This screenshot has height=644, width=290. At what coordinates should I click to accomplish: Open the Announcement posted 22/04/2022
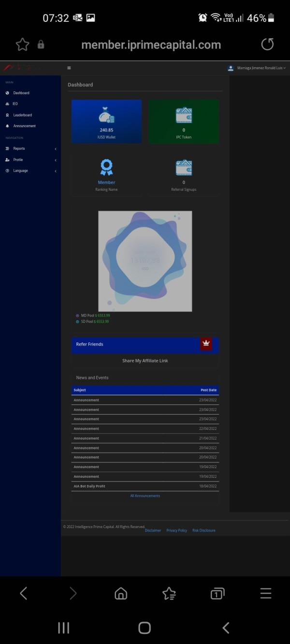pos(145,429)
